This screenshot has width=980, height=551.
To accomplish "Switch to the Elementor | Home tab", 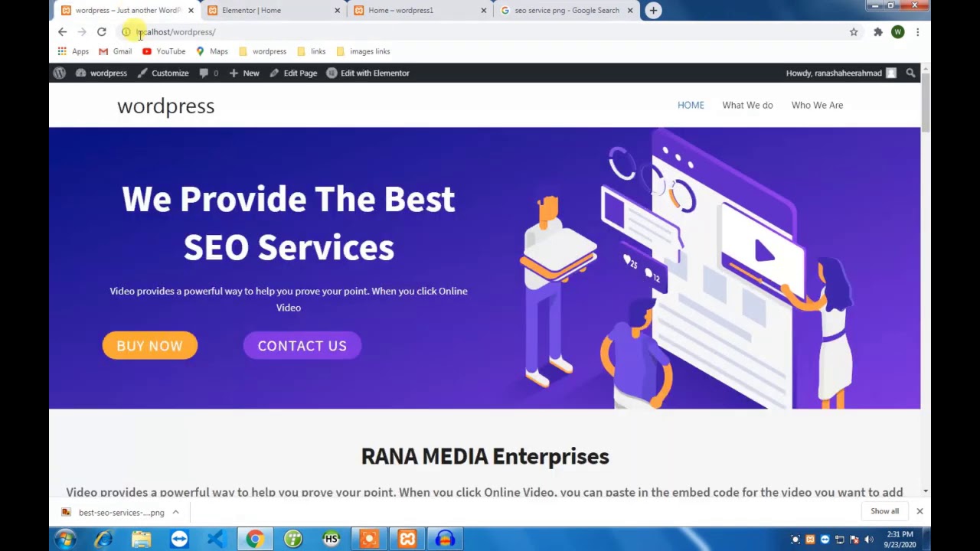I will (x=275, y=10).
